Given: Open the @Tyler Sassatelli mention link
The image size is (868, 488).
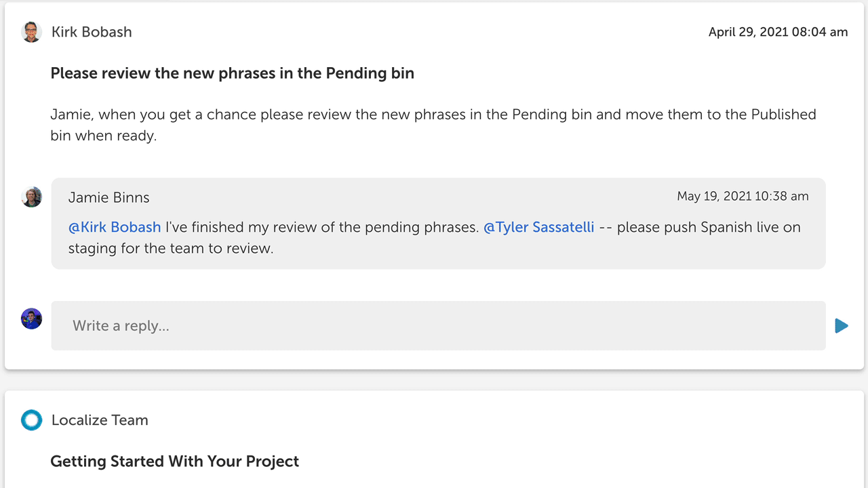Looking at the screenshot, I should (x=538, y=227).
